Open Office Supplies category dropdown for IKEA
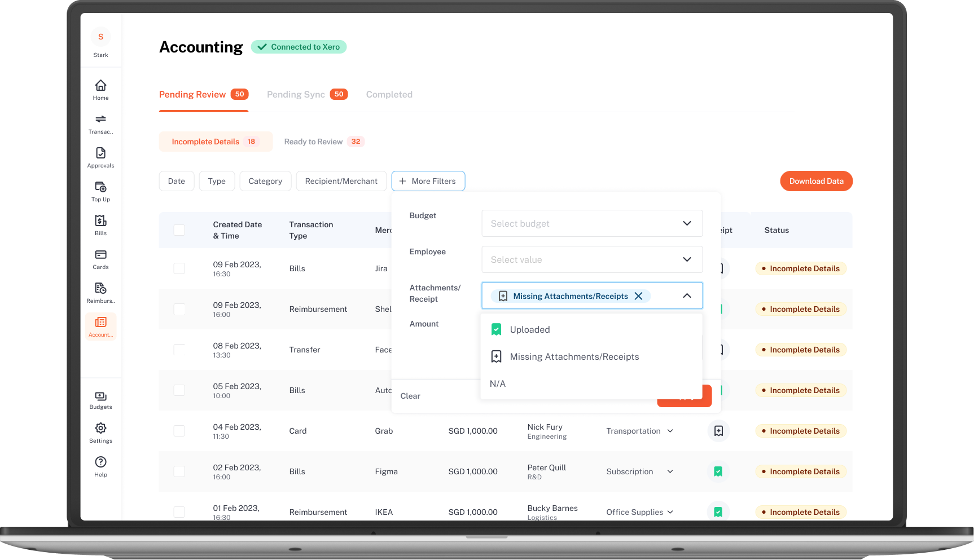 tap(640, 512)
